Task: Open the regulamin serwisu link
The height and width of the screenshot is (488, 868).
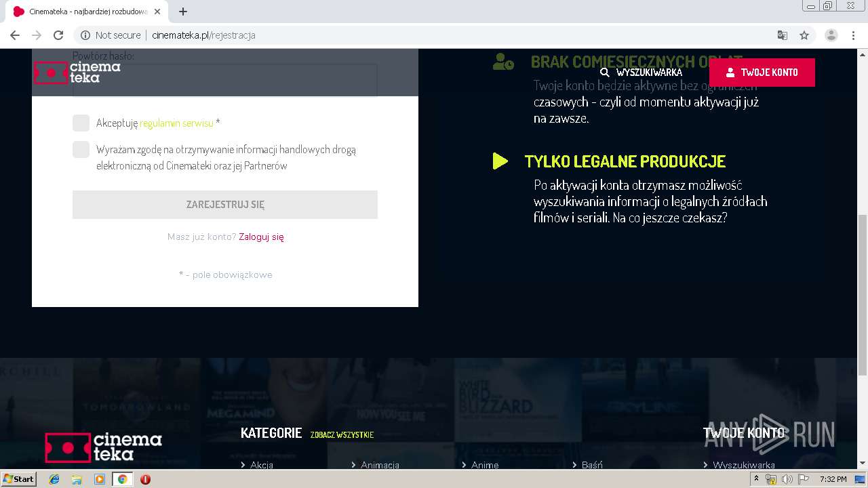Action: [176, 123]
